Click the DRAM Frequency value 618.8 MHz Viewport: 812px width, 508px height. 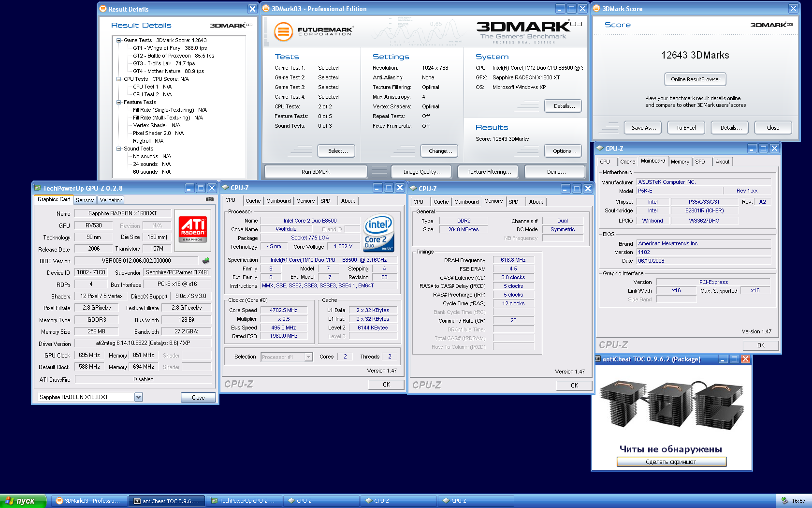click(513, 260)
